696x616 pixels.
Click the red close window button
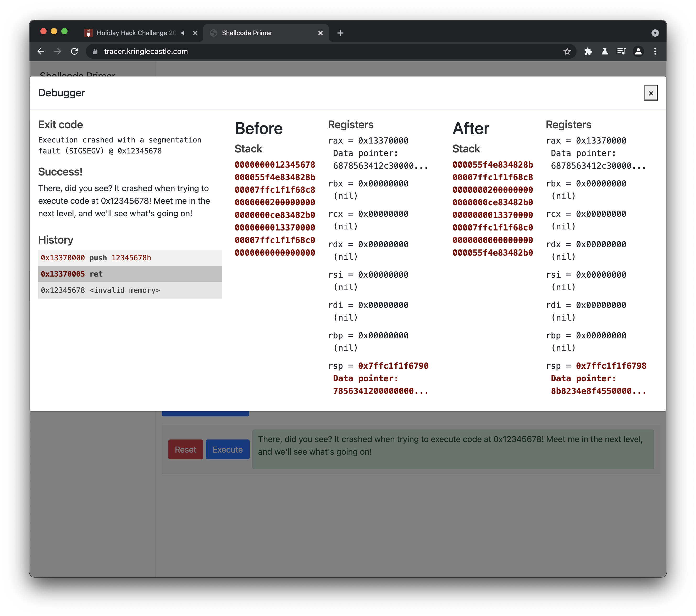[43, 31]
